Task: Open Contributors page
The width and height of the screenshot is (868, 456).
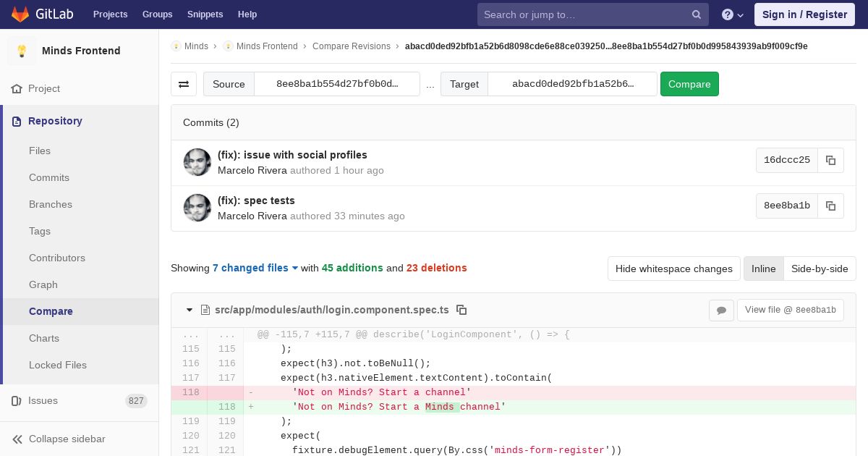Action: (x=57, y=258)
